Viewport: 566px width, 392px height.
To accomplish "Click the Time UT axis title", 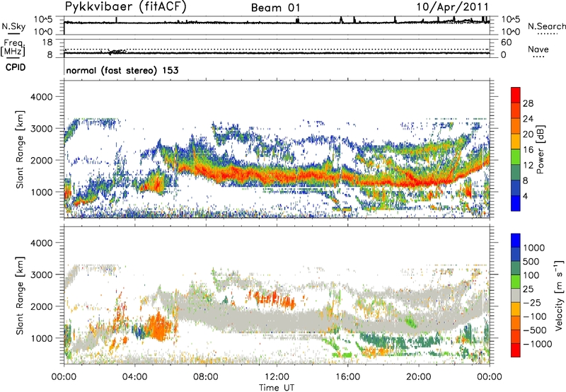I will [x=277, y=388].
